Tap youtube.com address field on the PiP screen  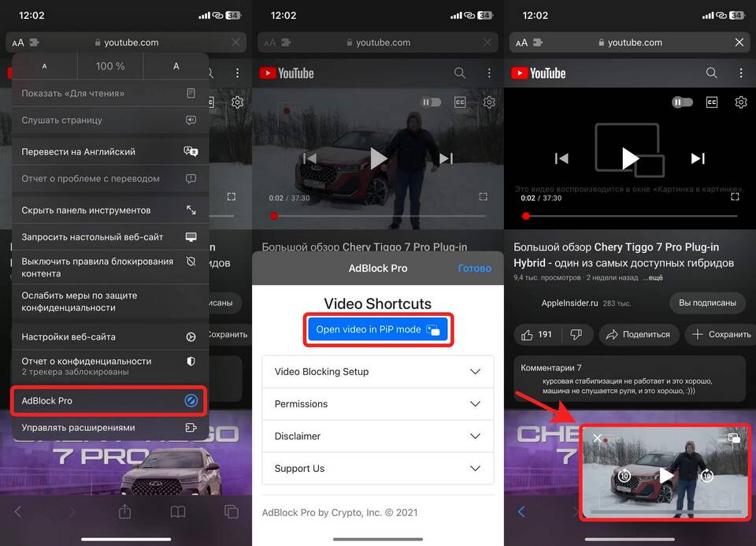click(x=630, y=43)
